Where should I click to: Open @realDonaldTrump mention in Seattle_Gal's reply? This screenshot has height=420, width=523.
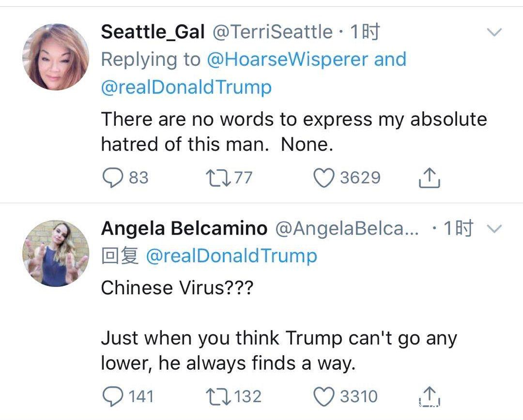[x=186, y=88]
